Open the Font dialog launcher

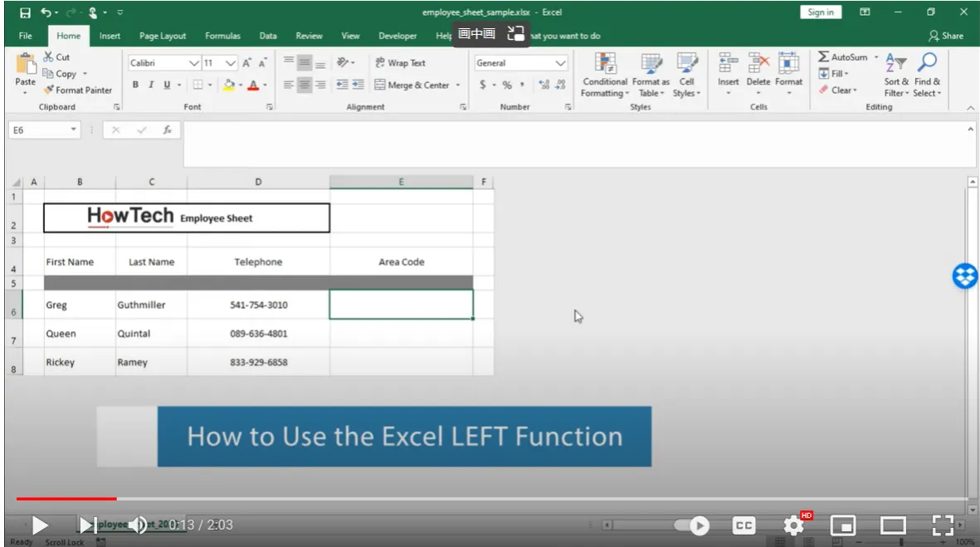[270, 107]
